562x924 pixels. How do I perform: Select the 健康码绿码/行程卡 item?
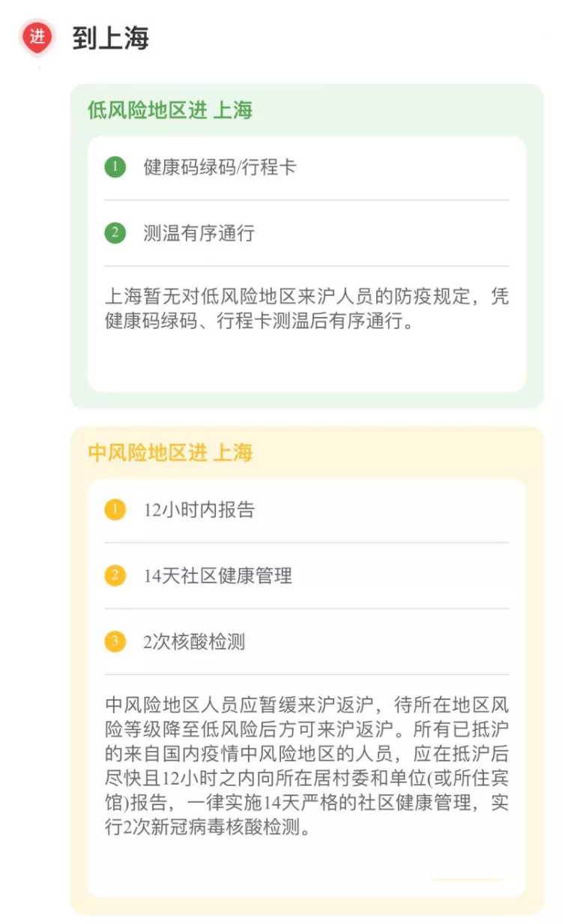220,167
